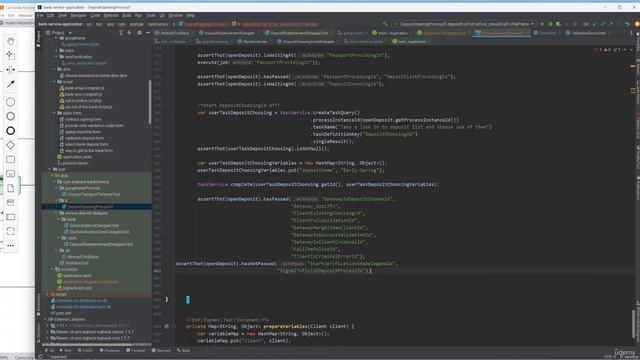Click the build hammer icon in toolbar

click(x=385, y=24)
